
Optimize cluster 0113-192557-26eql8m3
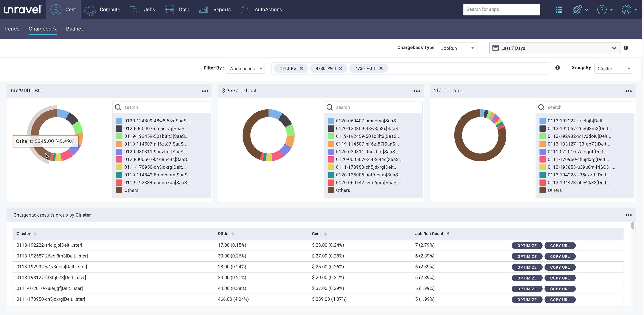(x=527, y=257)
